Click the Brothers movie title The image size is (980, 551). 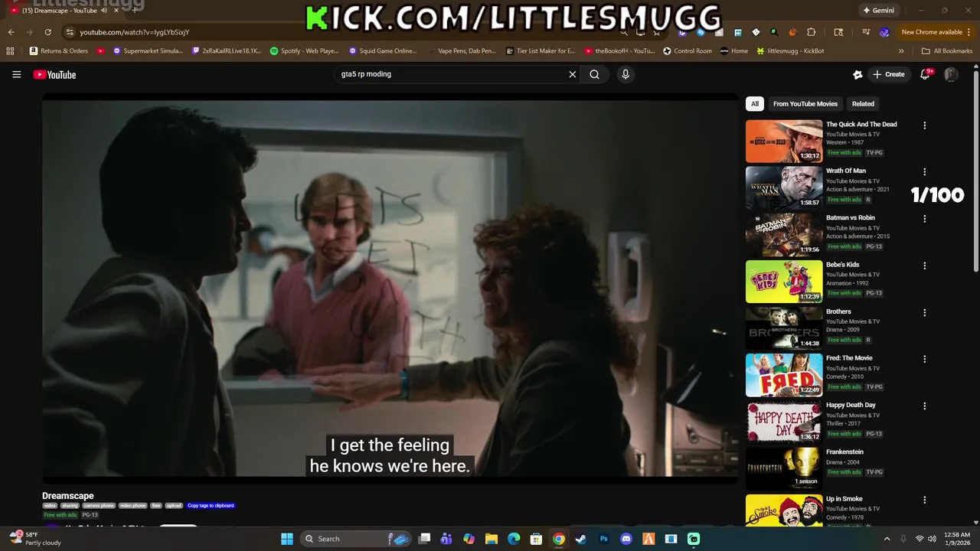pos(838,311)
